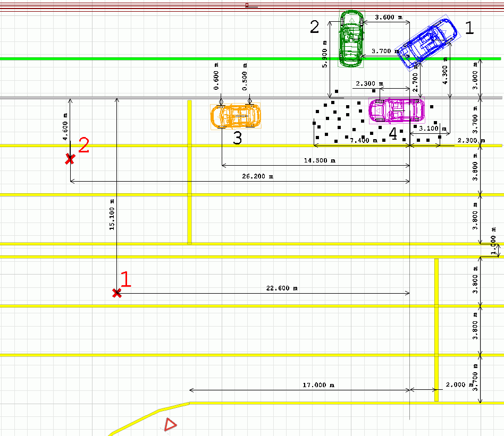The width and height of the screenshot is (504, 436).
Task: Click the vertical 4.600 m dimension label
Action: [65, 126]
